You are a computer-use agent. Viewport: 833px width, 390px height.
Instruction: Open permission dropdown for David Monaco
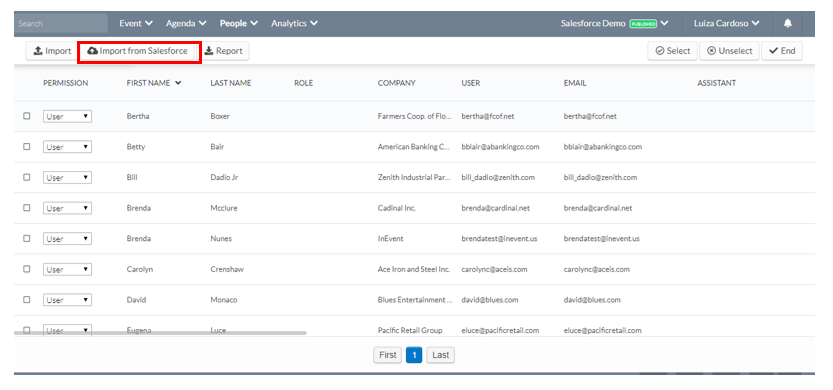pyautogui.click(x=67, y=300)
